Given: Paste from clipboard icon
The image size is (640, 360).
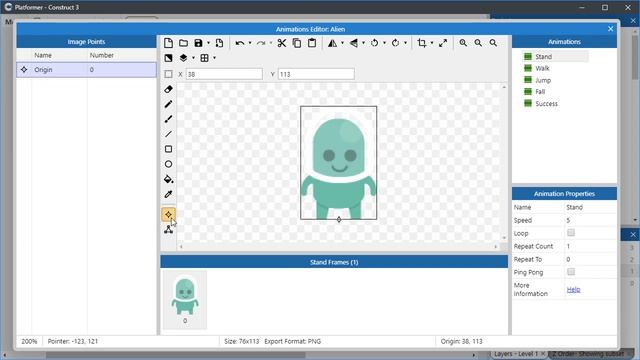Looking at the screenshot, I should 312,43.
